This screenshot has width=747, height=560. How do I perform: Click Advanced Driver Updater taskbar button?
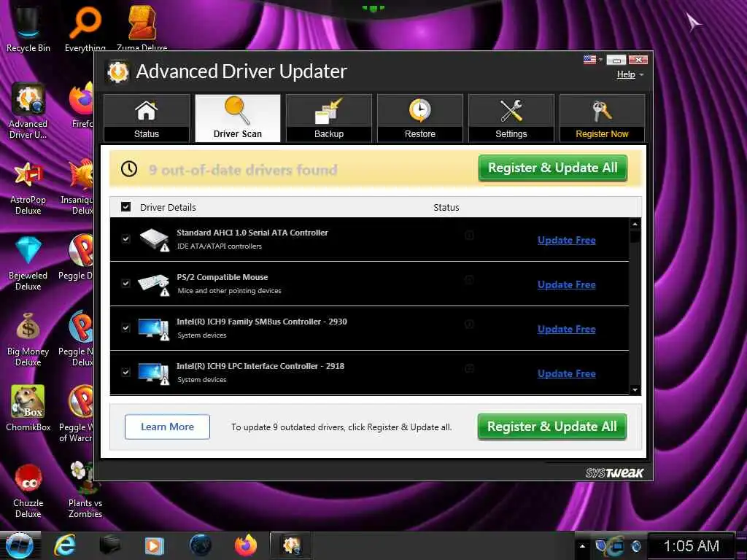point(292,545)
